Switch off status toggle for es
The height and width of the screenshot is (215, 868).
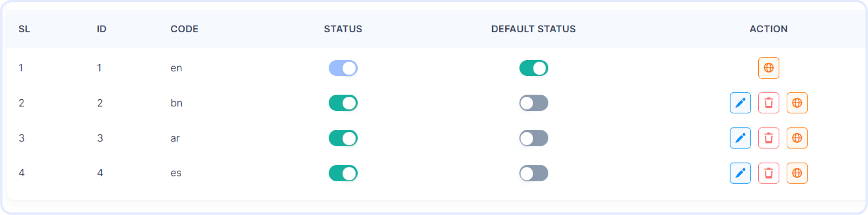coord(343,173)
